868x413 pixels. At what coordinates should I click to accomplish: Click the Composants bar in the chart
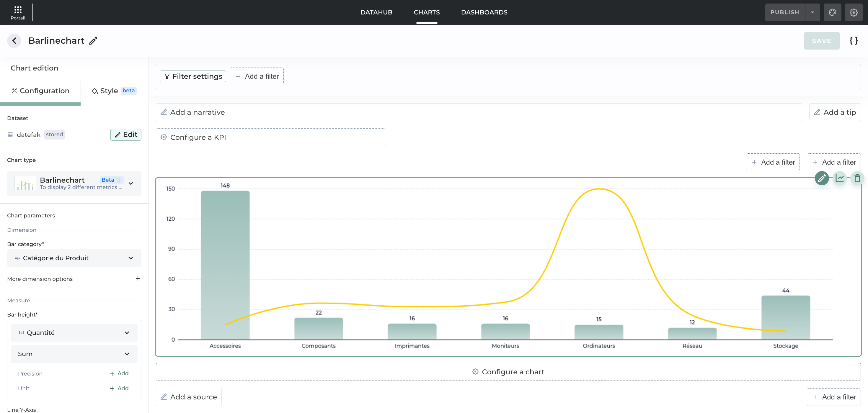[x=319, y=329]
